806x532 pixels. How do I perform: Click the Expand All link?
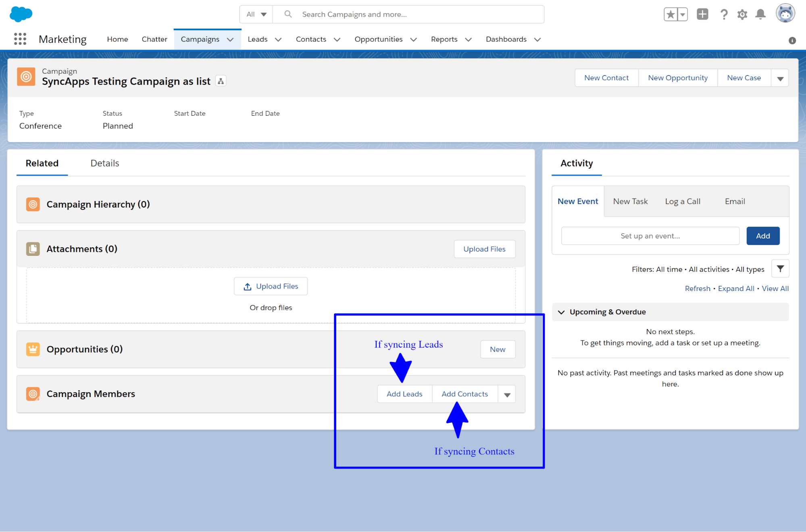(736, 289)
